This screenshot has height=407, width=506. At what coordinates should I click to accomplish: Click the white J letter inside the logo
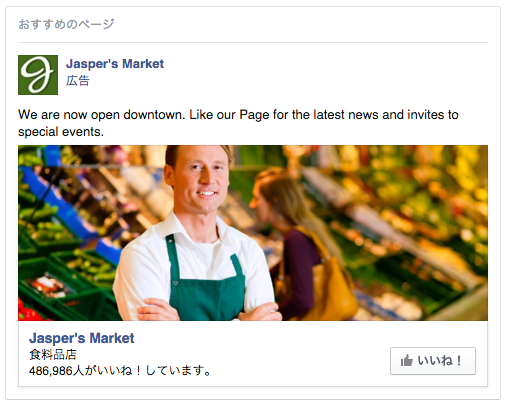pos(37,75)
